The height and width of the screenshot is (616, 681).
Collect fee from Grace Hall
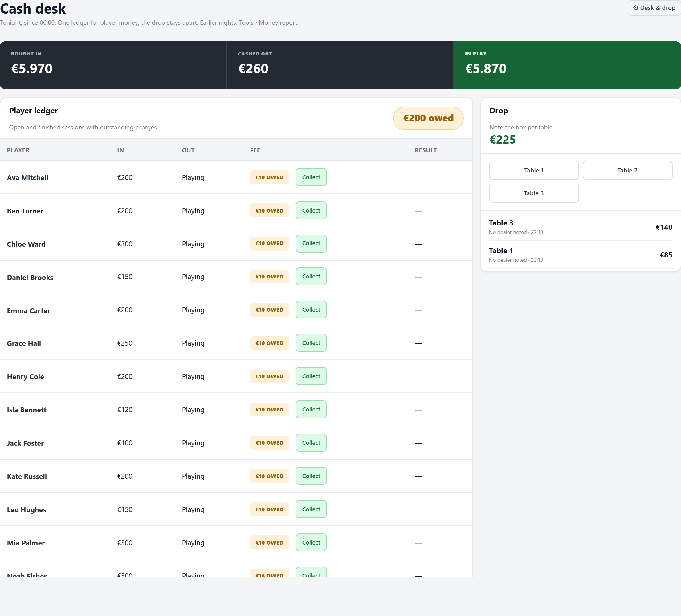(311, 343)
